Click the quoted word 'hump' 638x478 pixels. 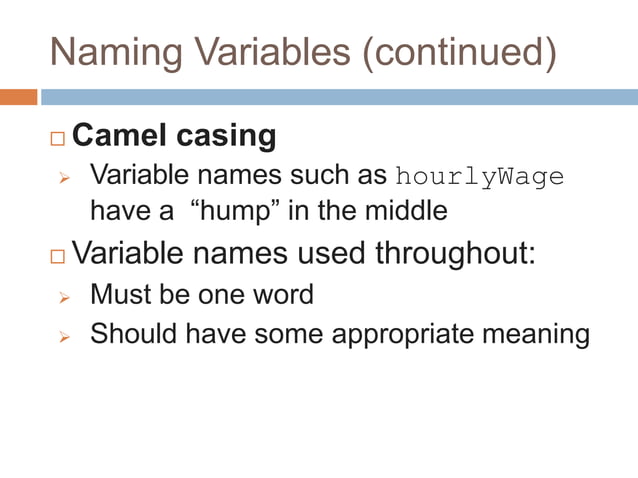(x=230, y=212)
